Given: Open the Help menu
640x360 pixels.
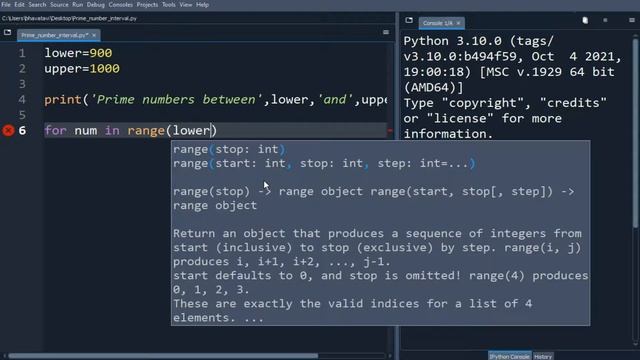Looking at the screenshot, I should (202, 5).
